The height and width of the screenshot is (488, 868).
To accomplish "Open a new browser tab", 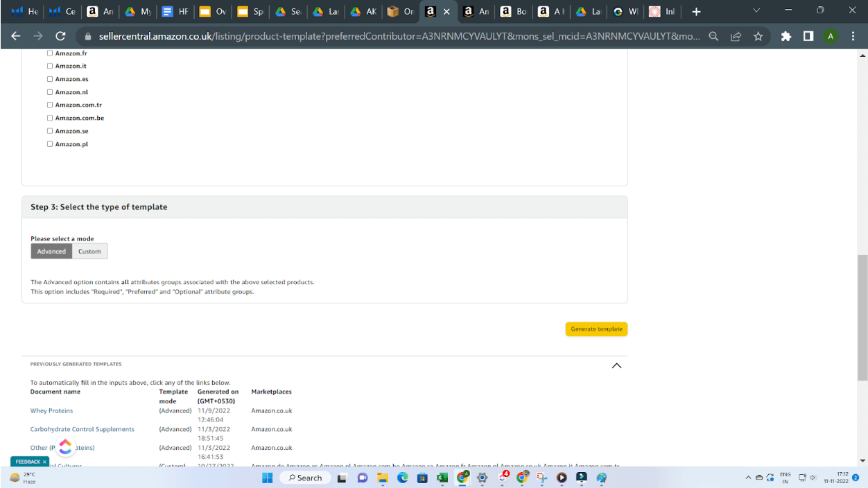I will click(697, 12).
